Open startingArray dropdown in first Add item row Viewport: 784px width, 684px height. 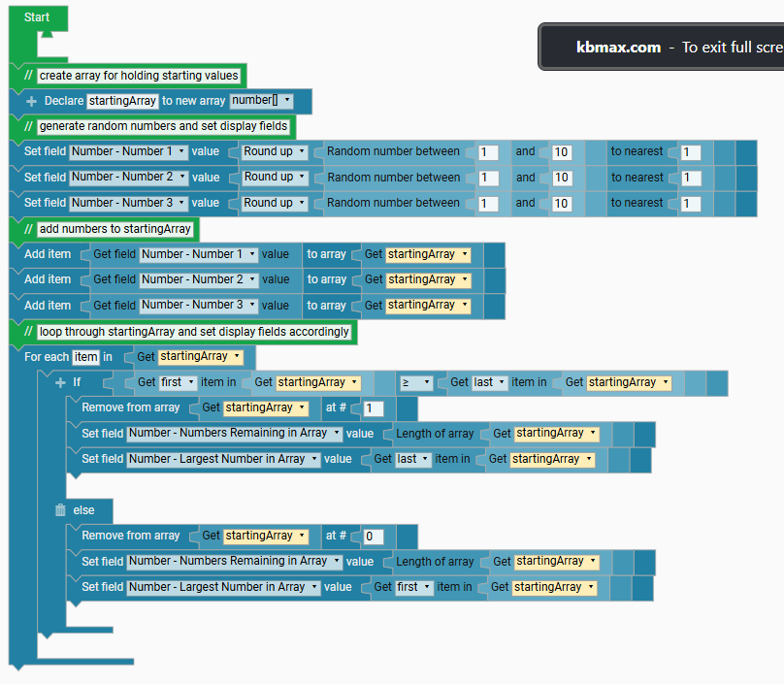428,254
